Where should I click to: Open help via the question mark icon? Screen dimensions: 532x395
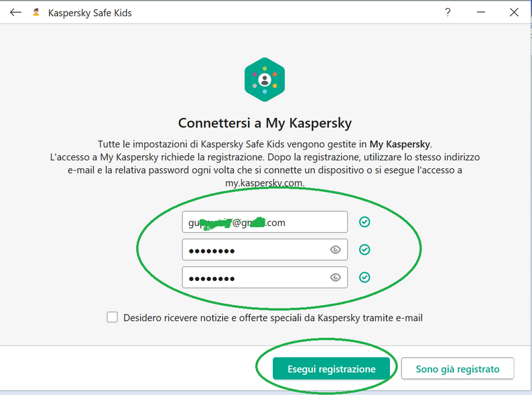coord(448,13)
